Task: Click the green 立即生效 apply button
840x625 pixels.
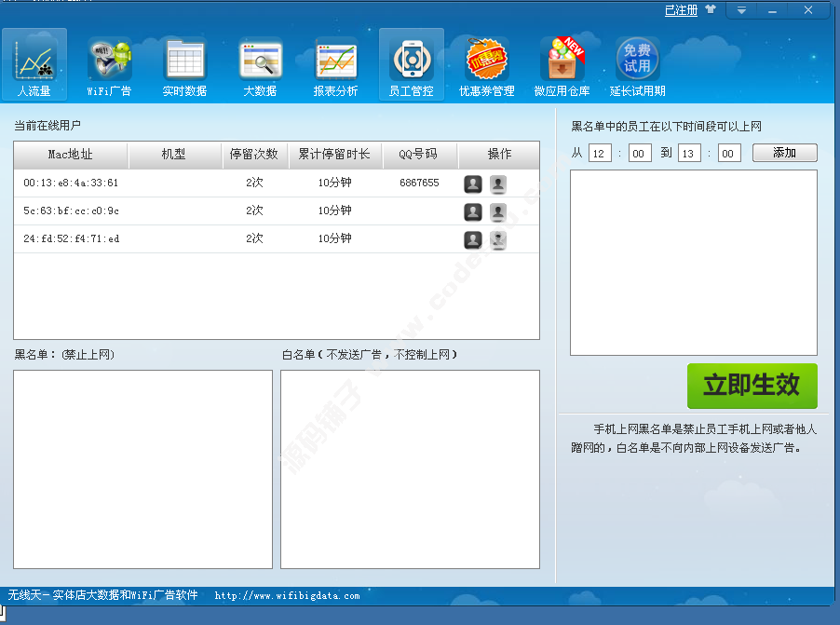Action: [x=752, y=386]
